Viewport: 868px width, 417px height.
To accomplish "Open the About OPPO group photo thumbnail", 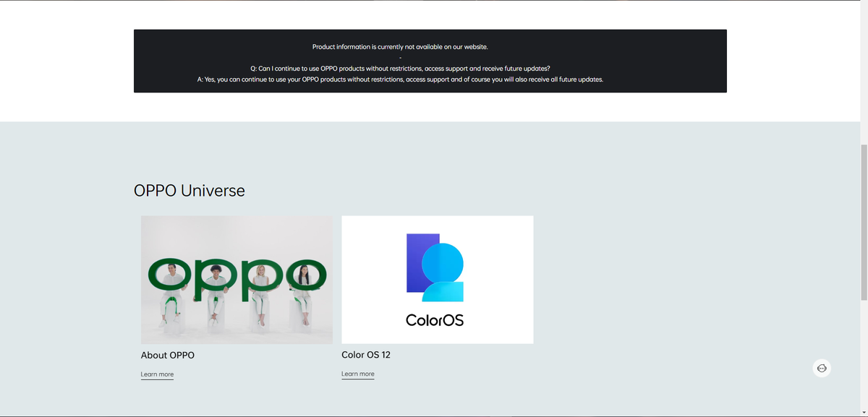I will 237,280.
